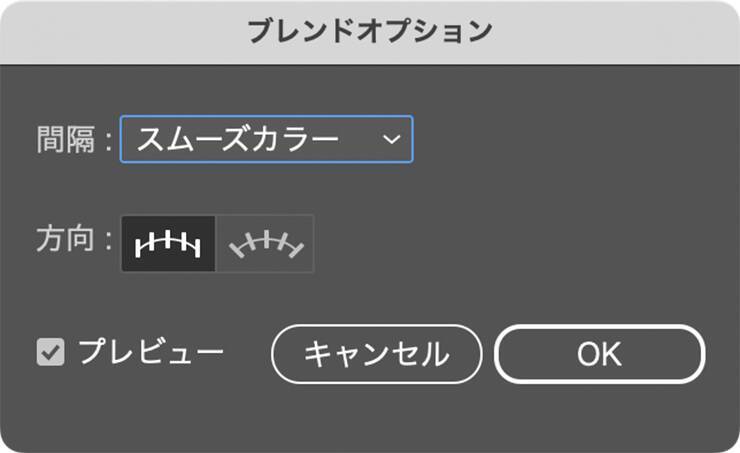
Task: Click the ブレンドオプション title bar
Action: [x=370, y=31]
